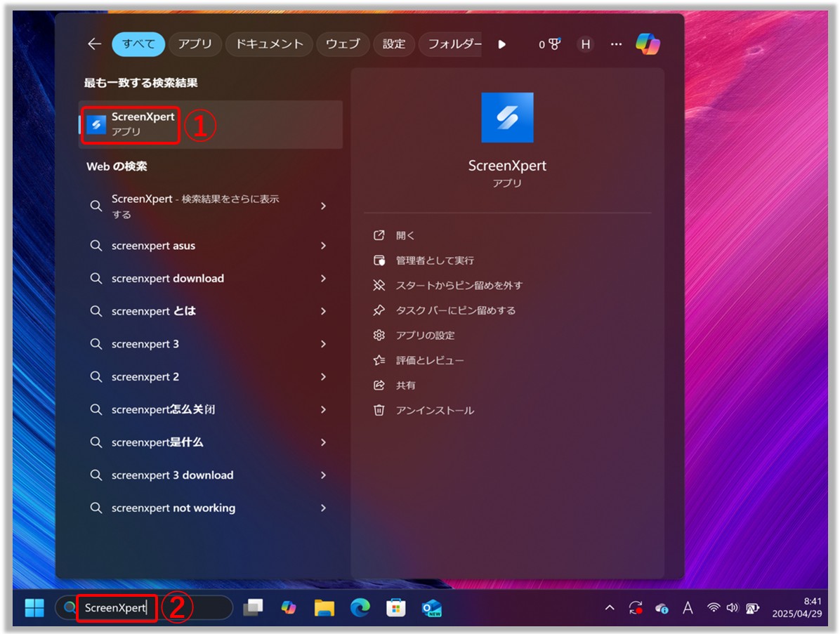Click 開く to open the app

[x=405, y=236]
